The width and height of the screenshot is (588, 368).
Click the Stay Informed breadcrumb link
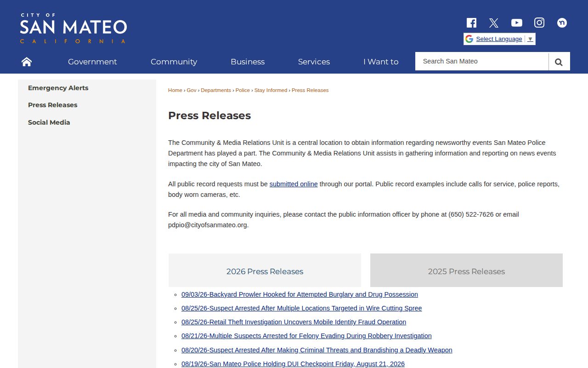pos(271,90)
